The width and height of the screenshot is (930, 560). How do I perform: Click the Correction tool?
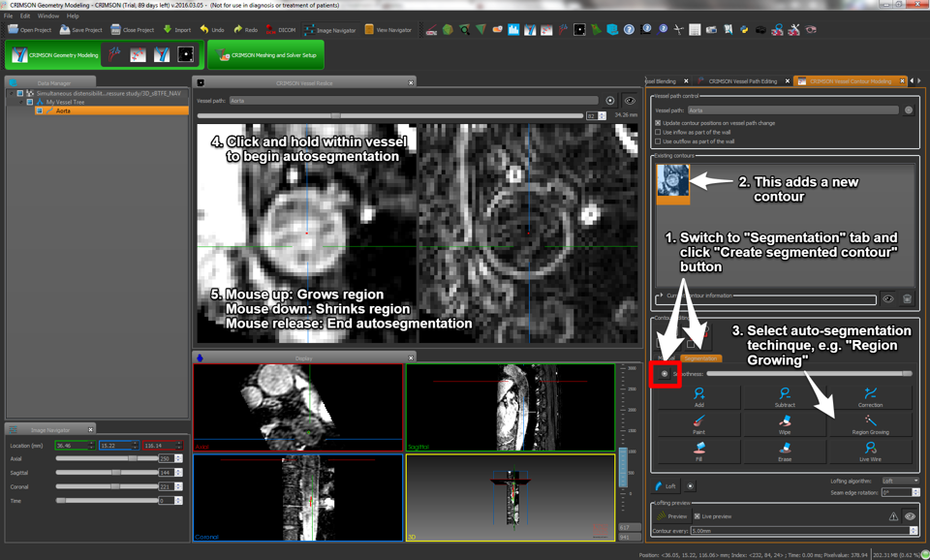point(870,397)
